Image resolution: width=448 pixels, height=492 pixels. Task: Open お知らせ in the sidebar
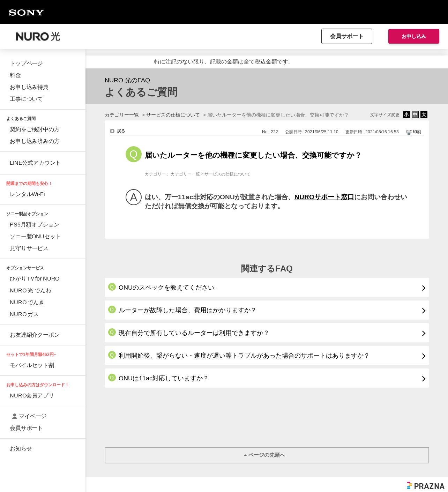pos(21,448)
